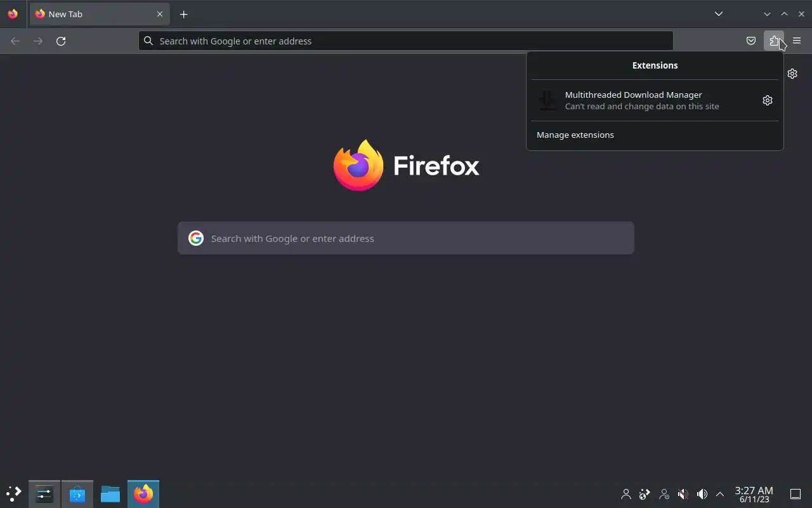Image resolution: width=812 pixels, height=508 pixels.
Task: Maximize the Firefox window
Action: tap(784, 14)
